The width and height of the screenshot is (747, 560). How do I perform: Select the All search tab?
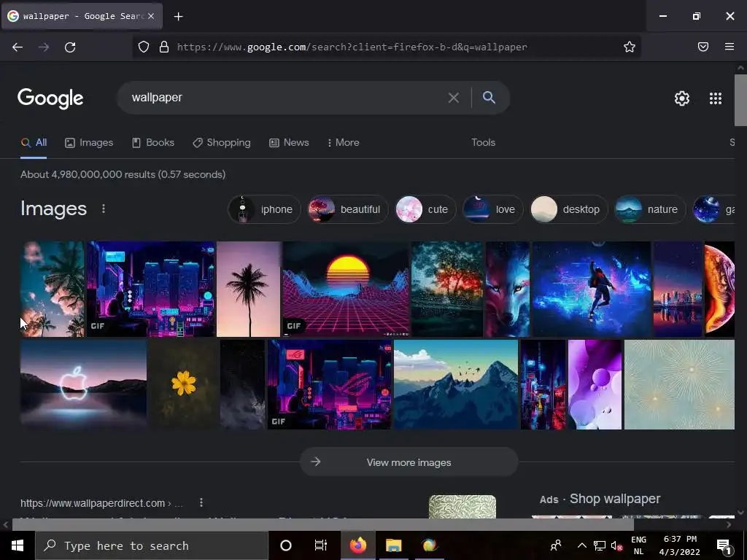pos(34,142)
